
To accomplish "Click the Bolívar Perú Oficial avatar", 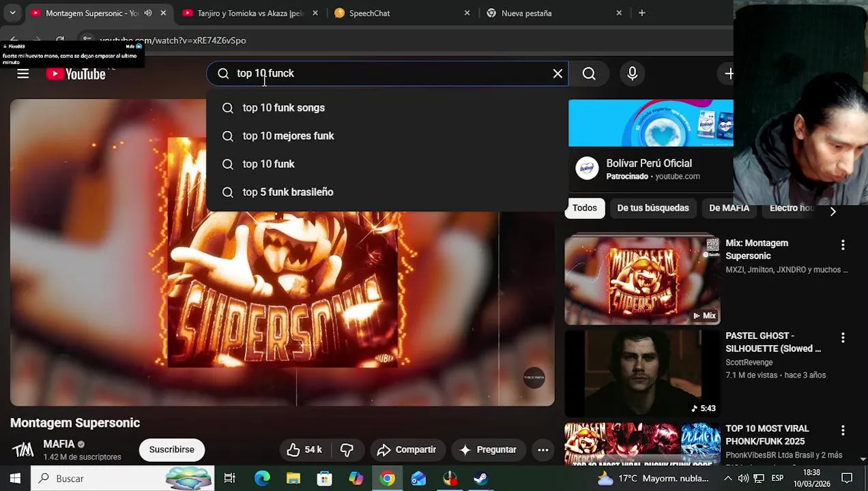I will [587, 168].
